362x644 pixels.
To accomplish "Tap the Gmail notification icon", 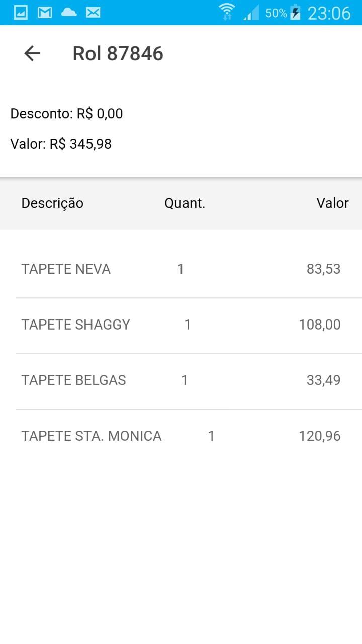I will coord(45,13).
